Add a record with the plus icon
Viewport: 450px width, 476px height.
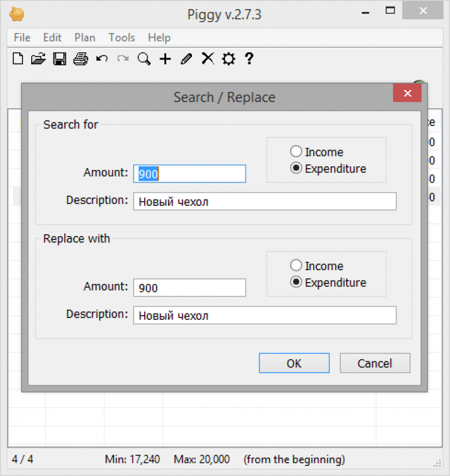point(166,59)
